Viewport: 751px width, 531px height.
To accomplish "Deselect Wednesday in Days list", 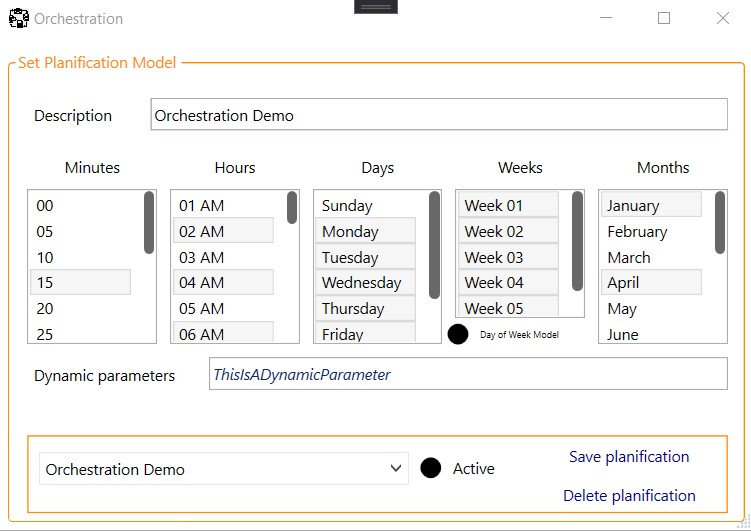I will click(x=365, y=282).
